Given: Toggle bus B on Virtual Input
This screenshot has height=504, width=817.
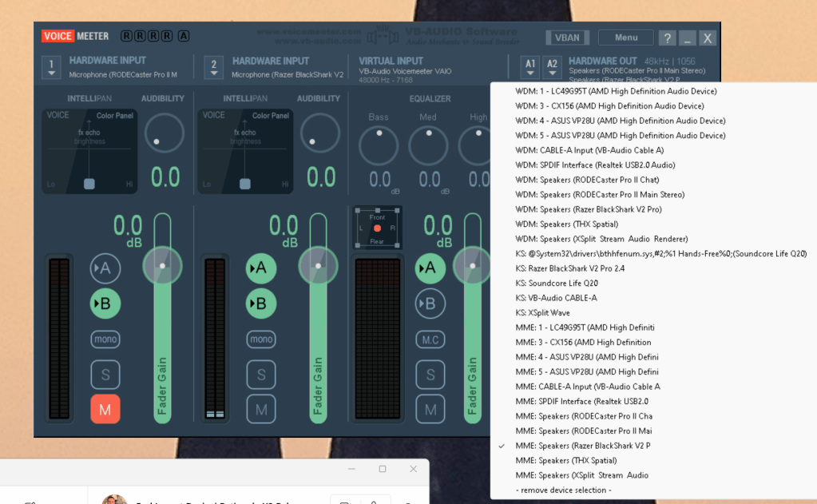Looking at the screenshot, I should pos(430,304).
